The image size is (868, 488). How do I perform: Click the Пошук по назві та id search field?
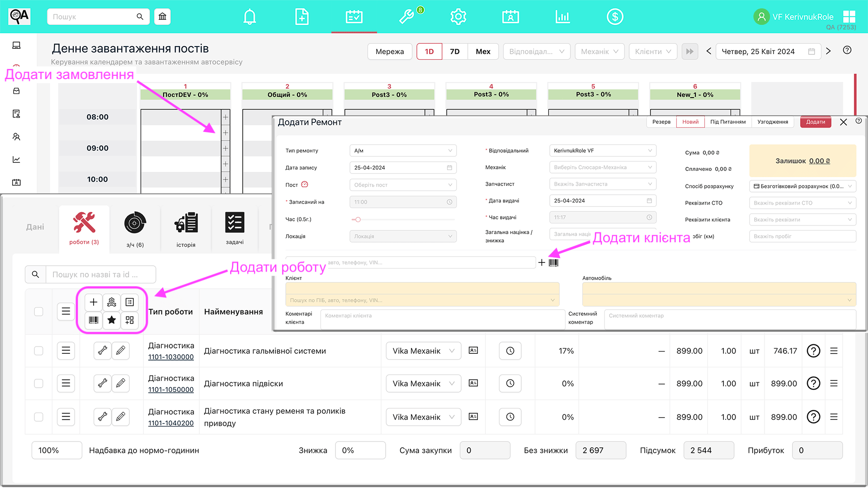(x=101, y=274)
